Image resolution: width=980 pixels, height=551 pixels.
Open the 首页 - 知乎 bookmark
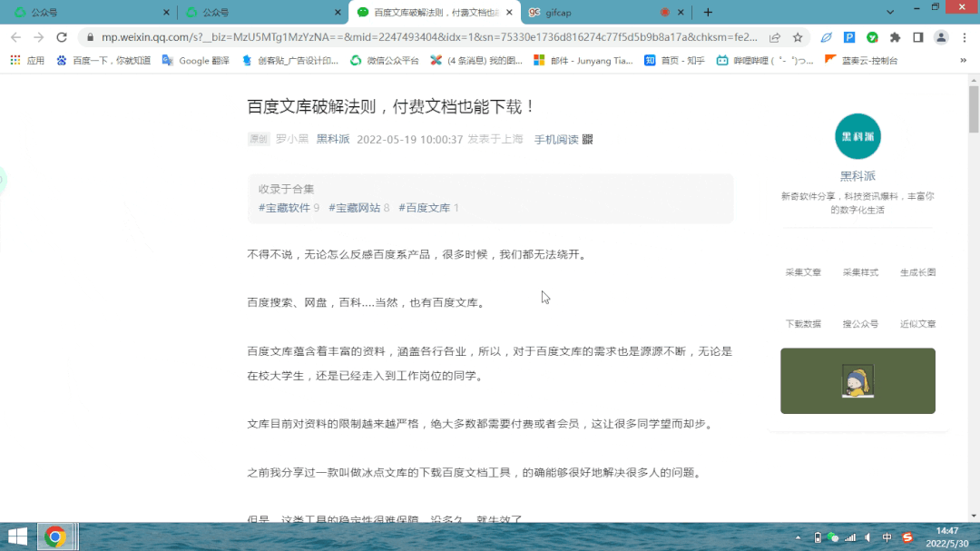675,61
